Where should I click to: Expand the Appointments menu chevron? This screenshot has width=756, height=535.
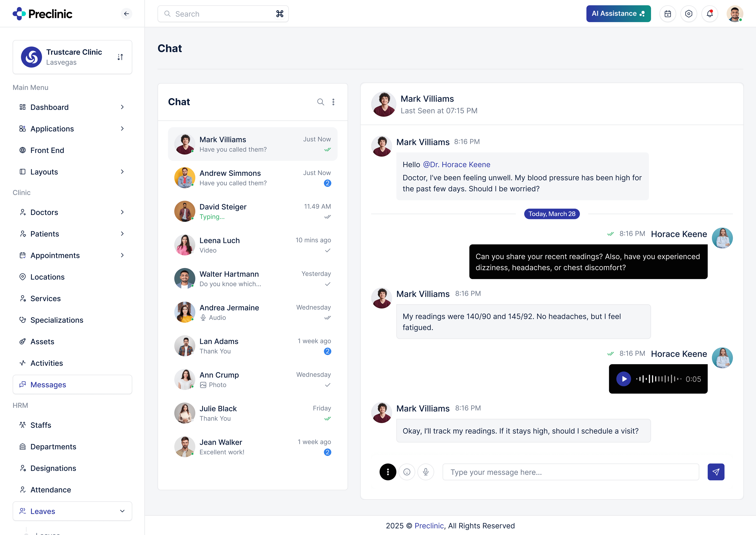click(122, 255)
